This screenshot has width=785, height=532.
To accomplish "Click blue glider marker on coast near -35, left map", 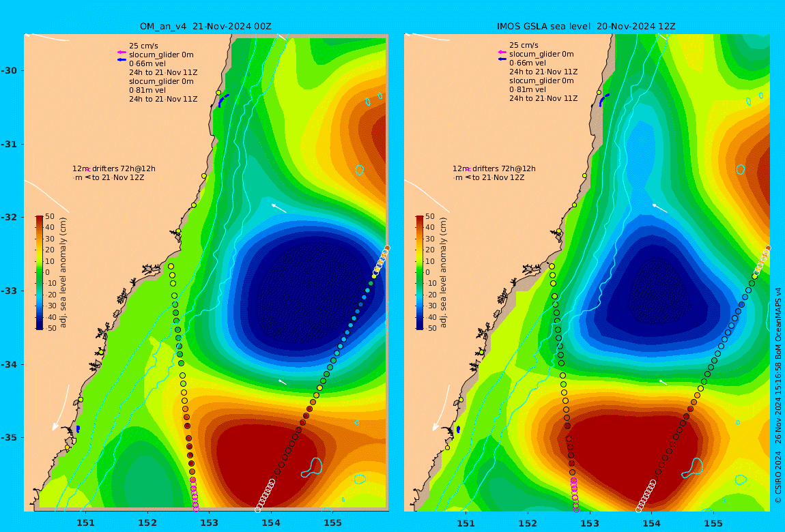I will click(x=78, y=430).
